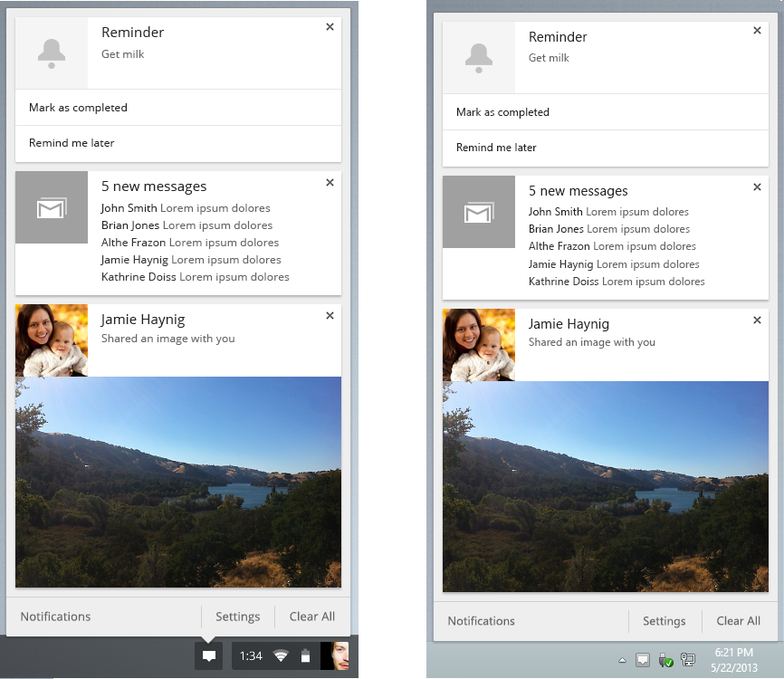Click the Notifications label in the Windows footer

point(481,621)
